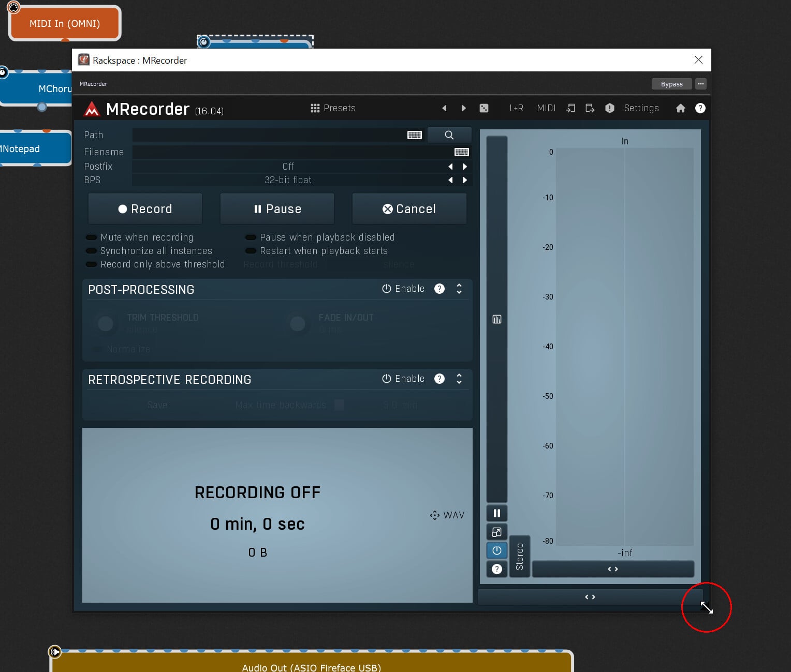Screen dimensions: 791x672
Task: Click the Cancel button
Action: coord(409,209)
